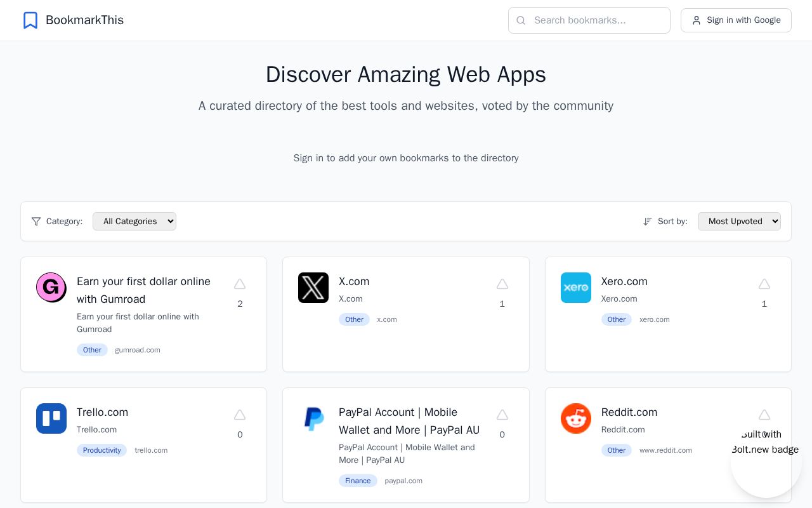Open the Earn your first dollar online title
Image resolution: width=812 pixels, height=508 pixels.
(x=143, y=290)
